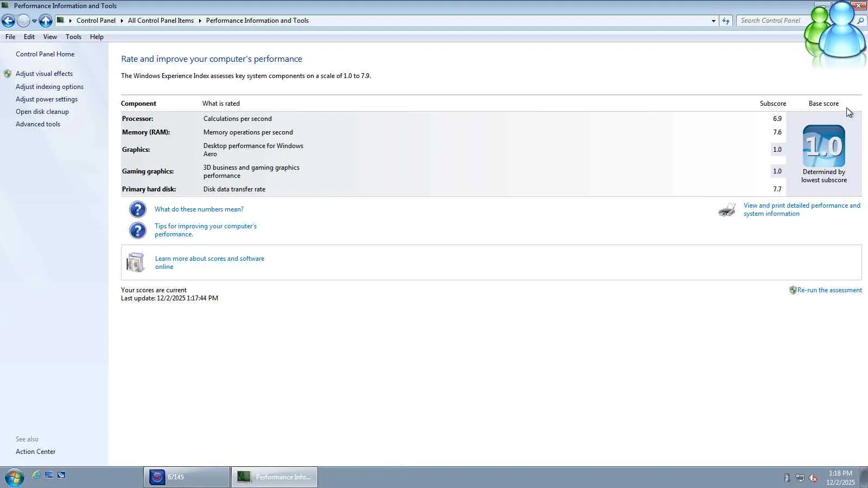Screen dimensions: 868x488
Task: Click the window title bar system icon
Action: pyautogui.click(x=5, y=5)
